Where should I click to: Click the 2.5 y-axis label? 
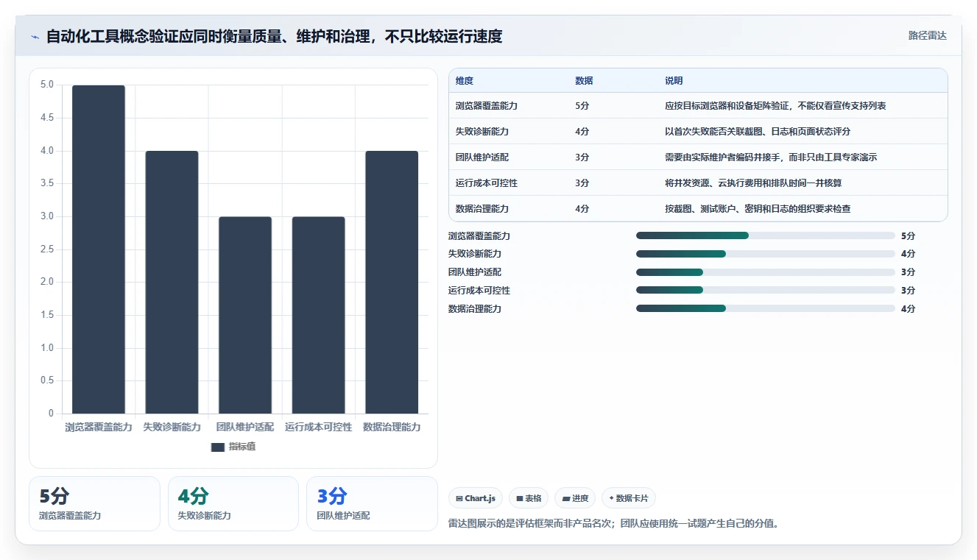point(47,249)
